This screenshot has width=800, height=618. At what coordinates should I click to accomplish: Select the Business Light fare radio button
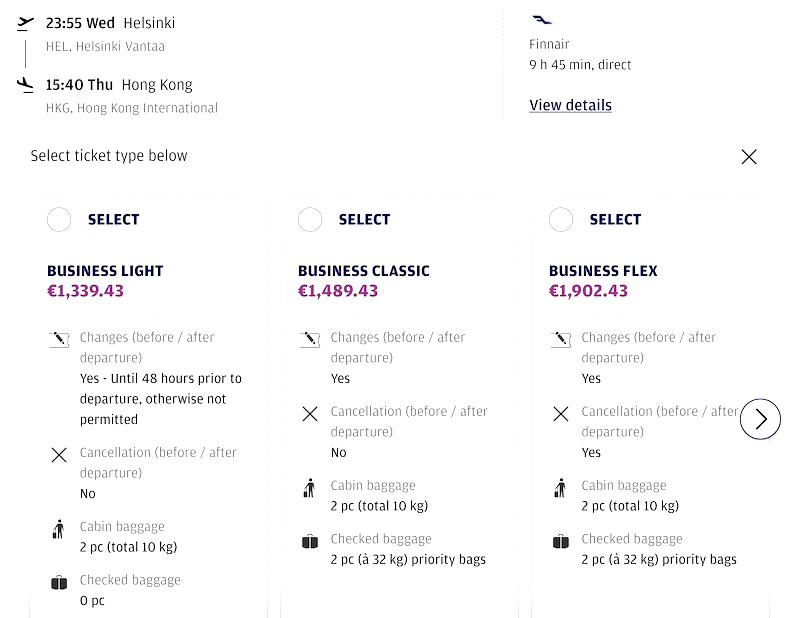58,219
